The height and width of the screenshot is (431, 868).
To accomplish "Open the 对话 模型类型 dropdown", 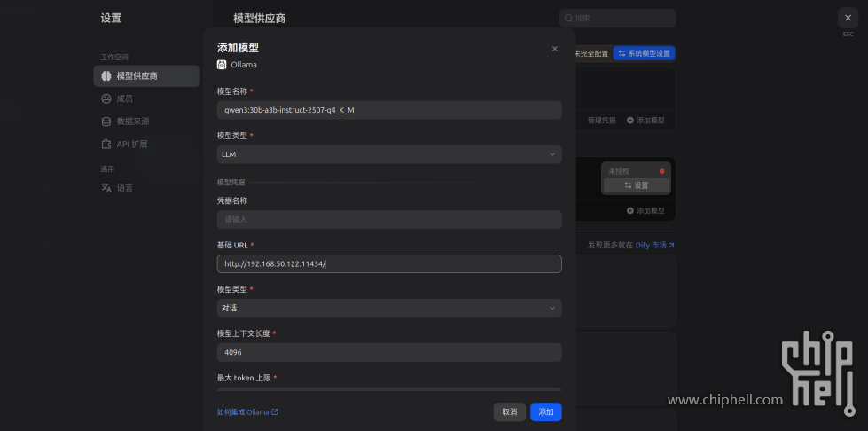I will pyautogui.click(x=389, y=308).
